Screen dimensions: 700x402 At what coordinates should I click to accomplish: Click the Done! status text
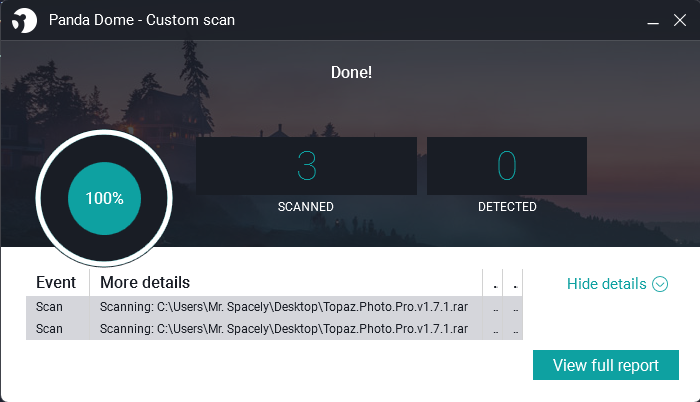coord(351,72)
